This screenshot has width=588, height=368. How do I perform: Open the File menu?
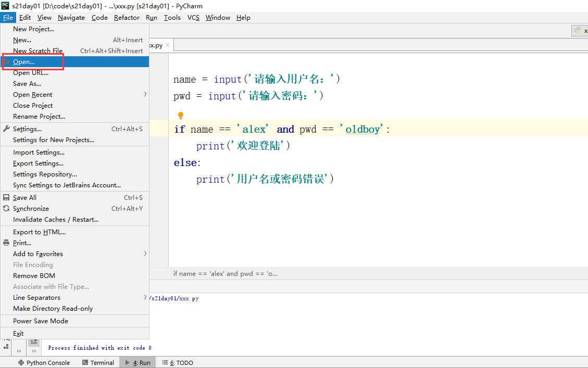(8, 18)
